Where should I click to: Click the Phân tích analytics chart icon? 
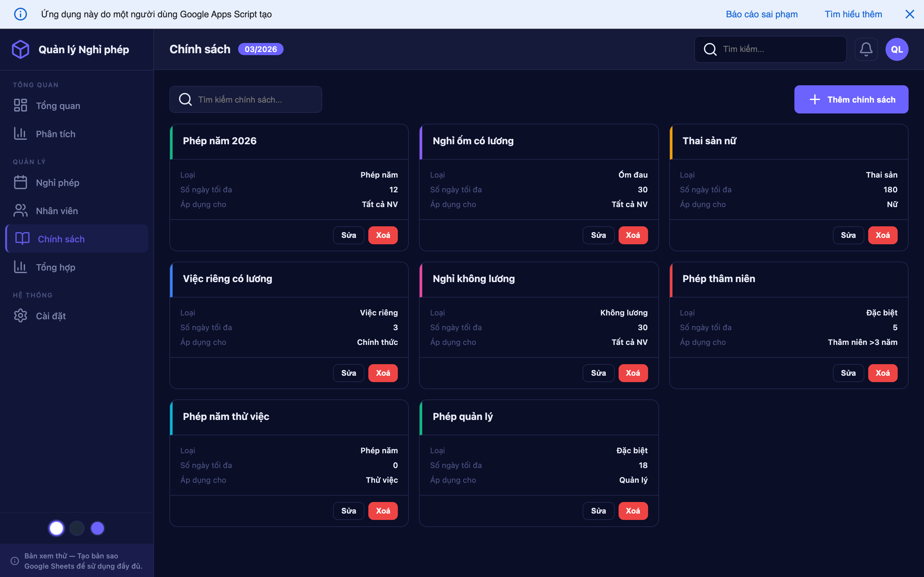point(20,134)
